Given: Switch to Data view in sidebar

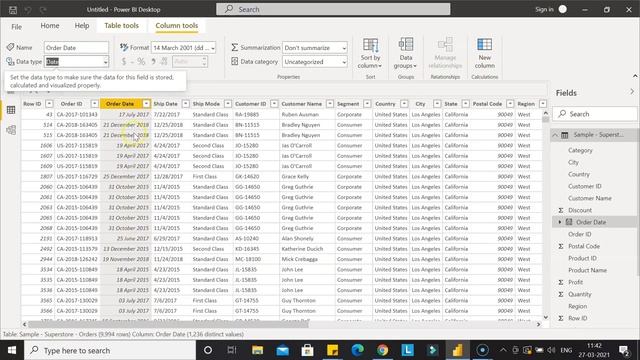Looking at the screenshot, I should pyautogui.click(x=11, y=110).
